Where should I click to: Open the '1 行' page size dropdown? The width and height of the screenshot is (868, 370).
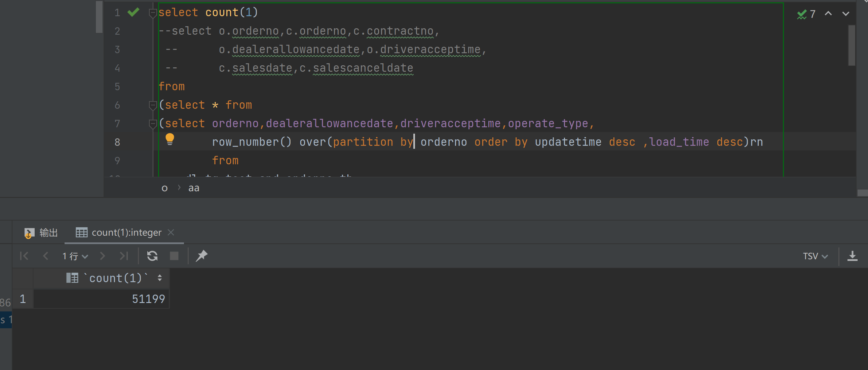(75, 256)
